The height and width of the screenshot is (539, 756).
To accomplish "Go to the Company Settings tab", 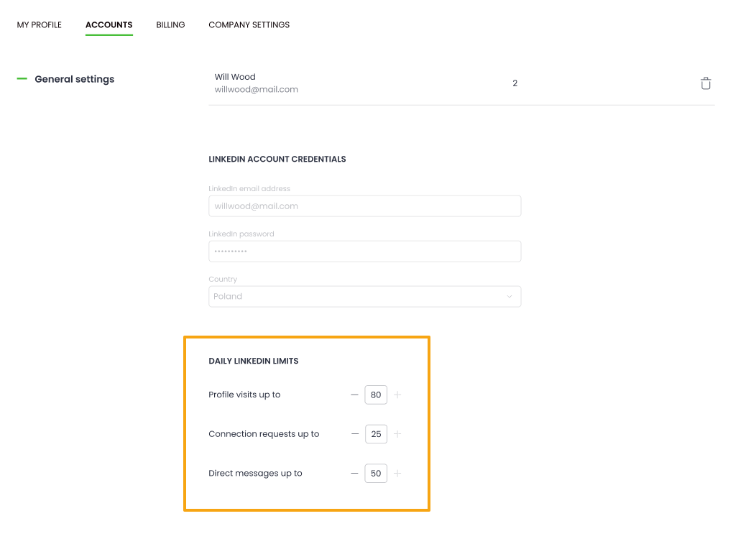I will [249, 25].
